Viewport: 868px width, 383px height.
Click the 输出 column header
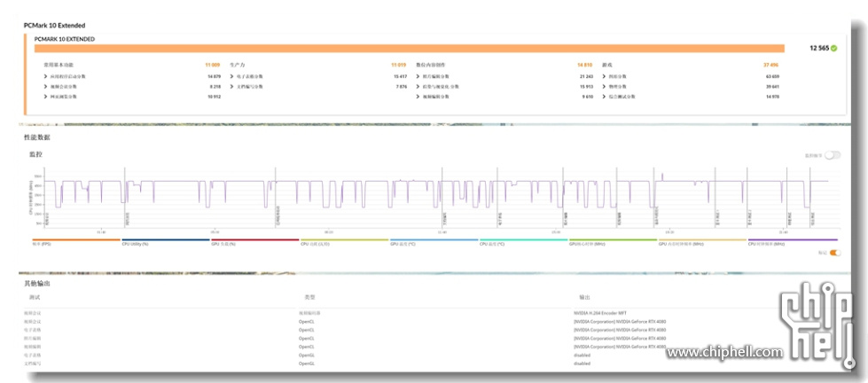(x=584, y=297)
